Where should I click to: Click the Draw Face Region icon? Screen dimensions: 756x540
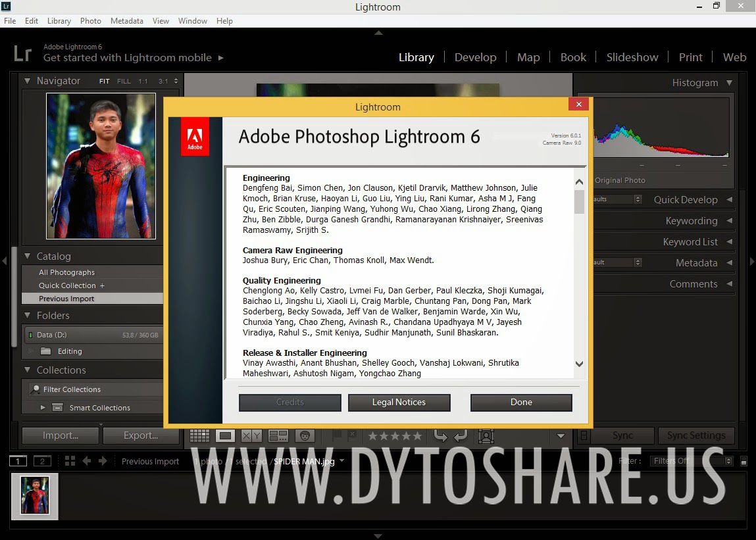(x=486, y=436)
